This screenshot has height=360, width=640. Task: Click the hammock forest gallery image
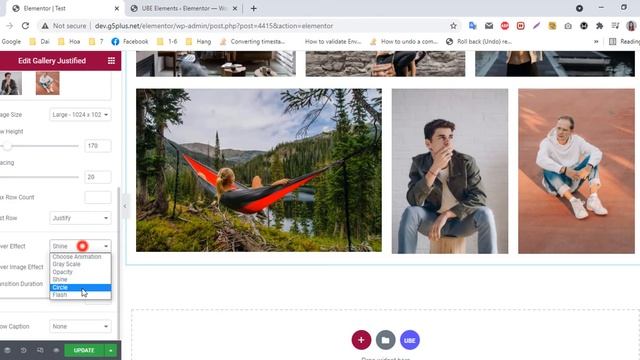(x=259, y=170)
